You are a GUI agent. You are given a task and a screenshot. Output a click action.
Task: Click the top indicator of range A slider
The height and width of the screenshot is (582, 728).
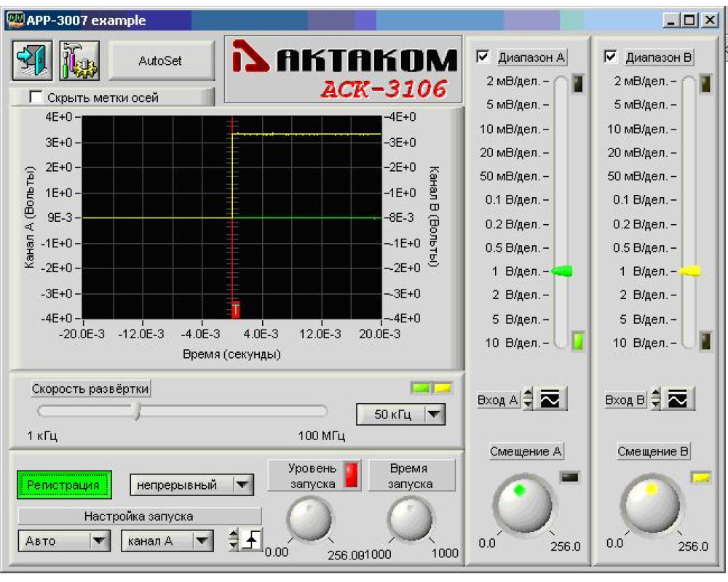click(x=577, y=84)
